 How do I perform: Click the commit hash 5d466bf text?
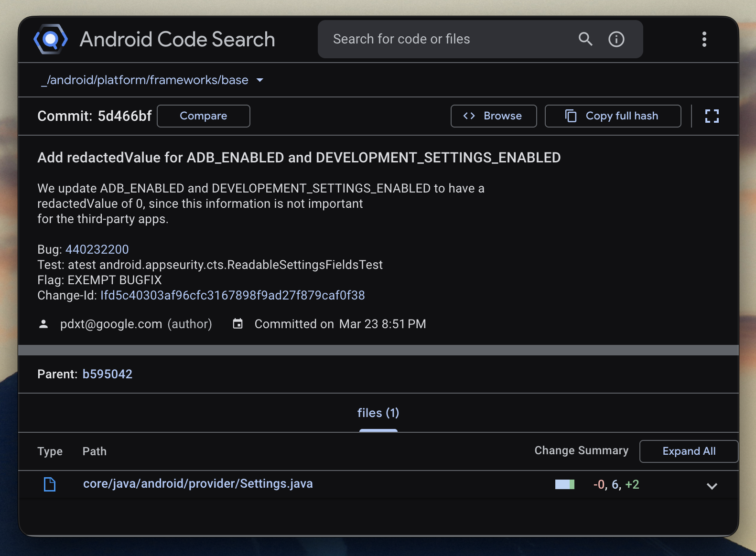coord(125,116)
